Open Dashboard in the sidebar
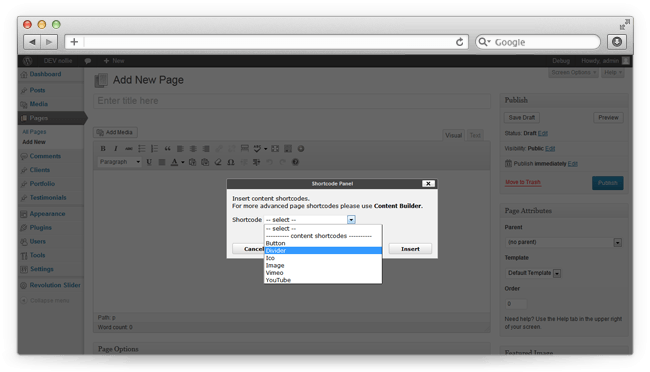The height and width of the screenshot is (372, 650). point(45,74)
